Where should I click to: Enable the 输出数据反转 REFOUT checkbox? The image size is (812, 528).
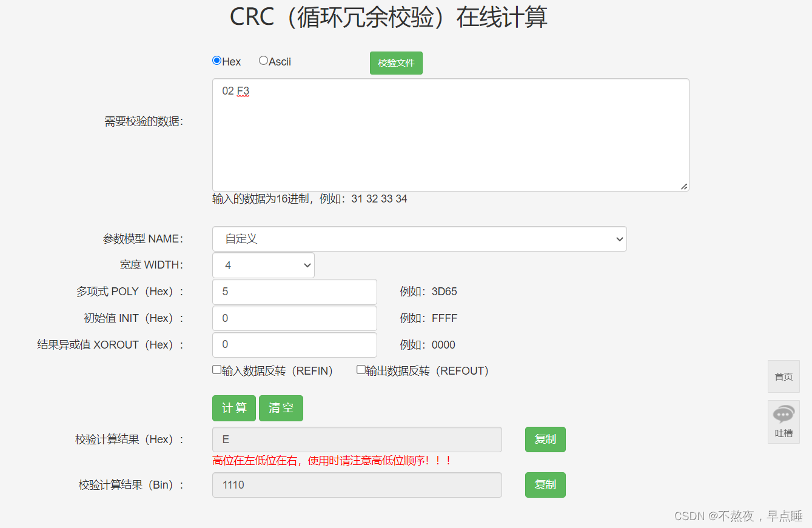[361, 370]
